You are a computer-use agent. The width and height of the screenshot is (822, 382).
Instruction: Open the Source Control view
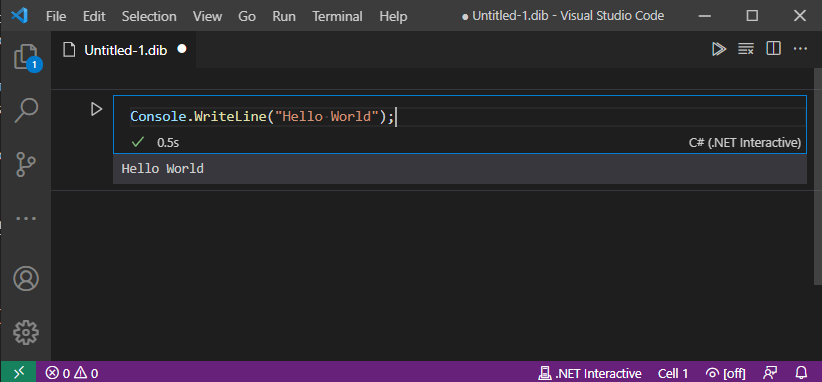[26, 164]
